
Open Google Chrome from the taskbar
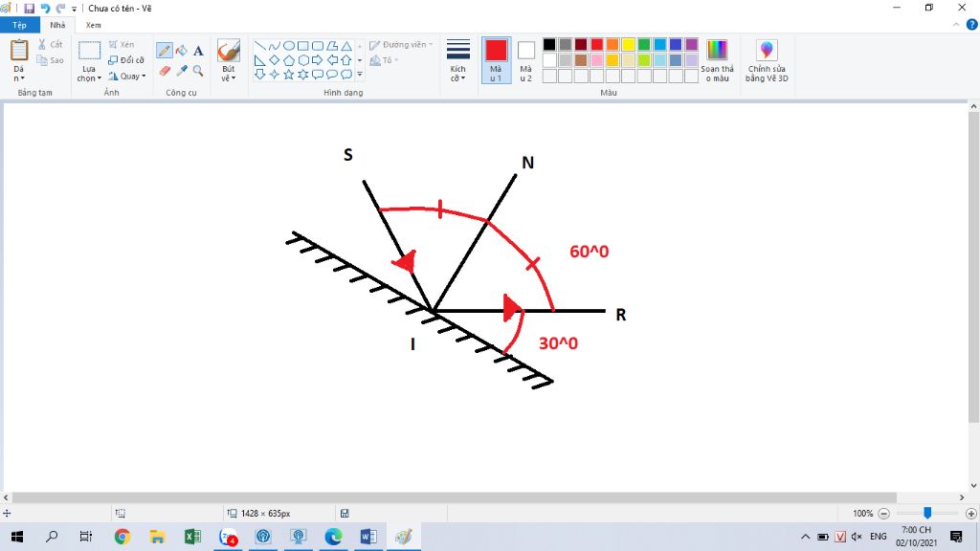tap(122, 537)
